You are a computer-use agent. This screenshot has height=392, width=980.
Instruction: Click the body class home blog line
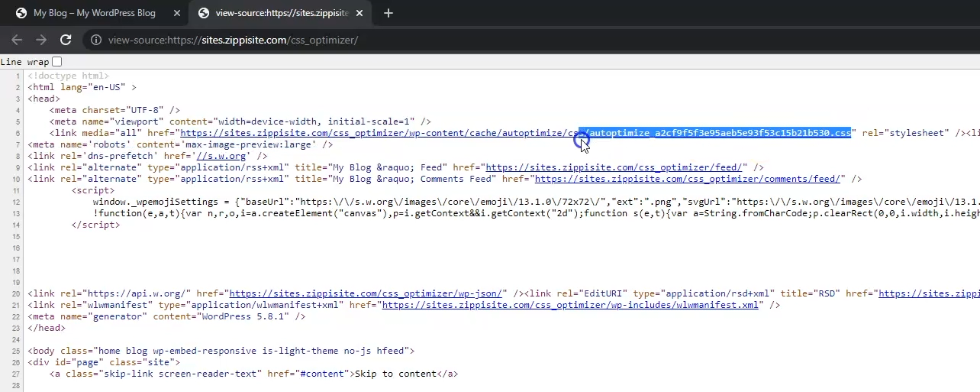(221, 351)
